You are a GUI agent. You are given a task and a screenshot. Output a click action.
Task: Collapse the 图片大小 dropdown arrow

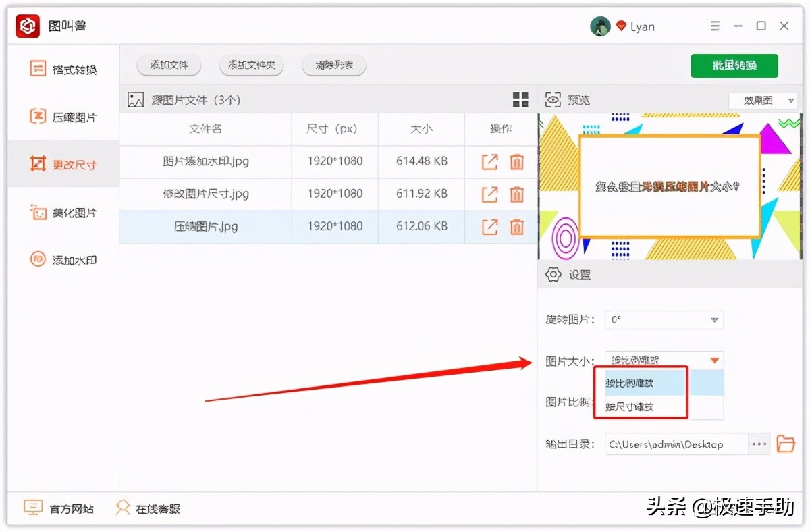[x=714, y=361]
